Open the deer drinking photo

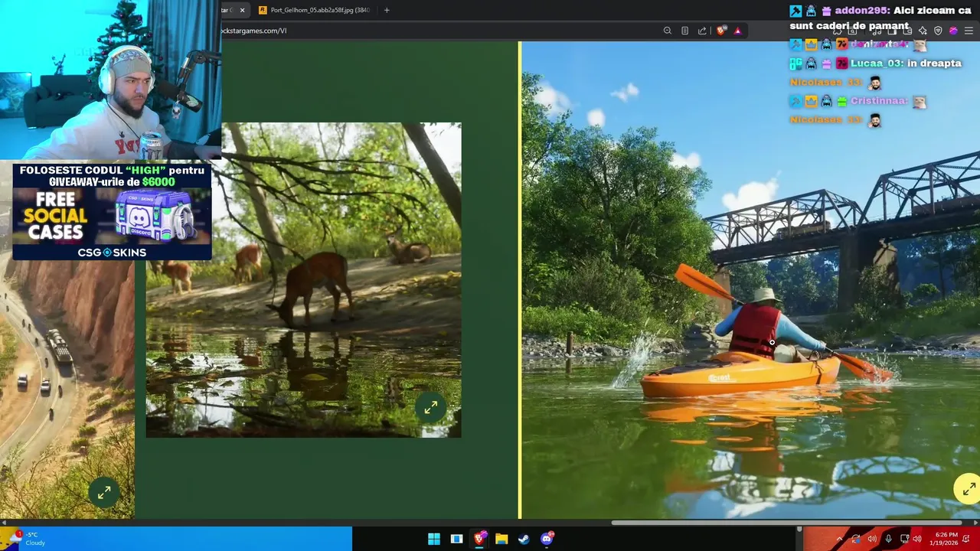coord(303,279)
